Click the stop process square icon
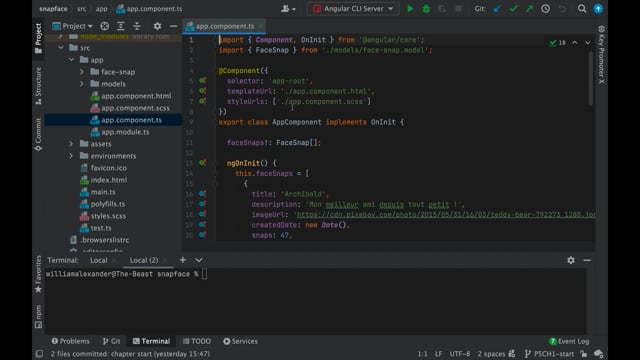This screenshot has height=360, width=640. point(458,9)
